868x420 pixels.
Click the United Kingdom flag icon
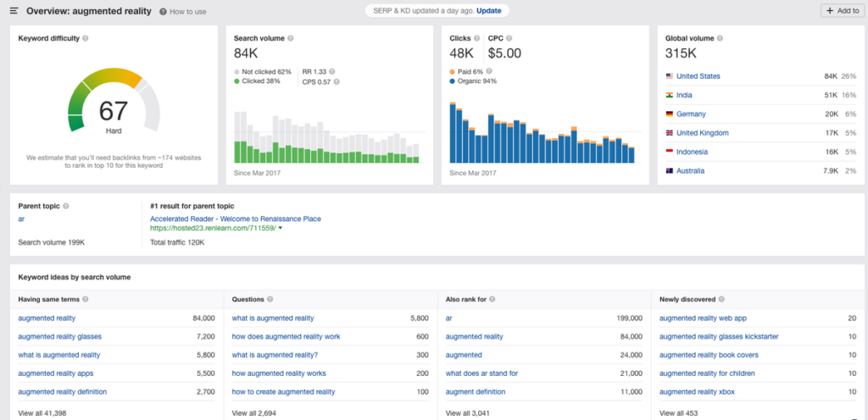click(670, 133)
